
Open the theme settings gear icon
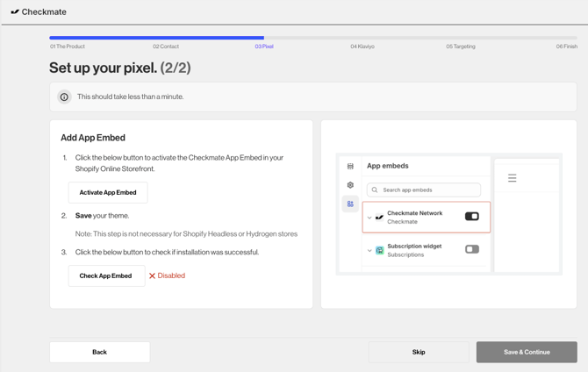350,185
